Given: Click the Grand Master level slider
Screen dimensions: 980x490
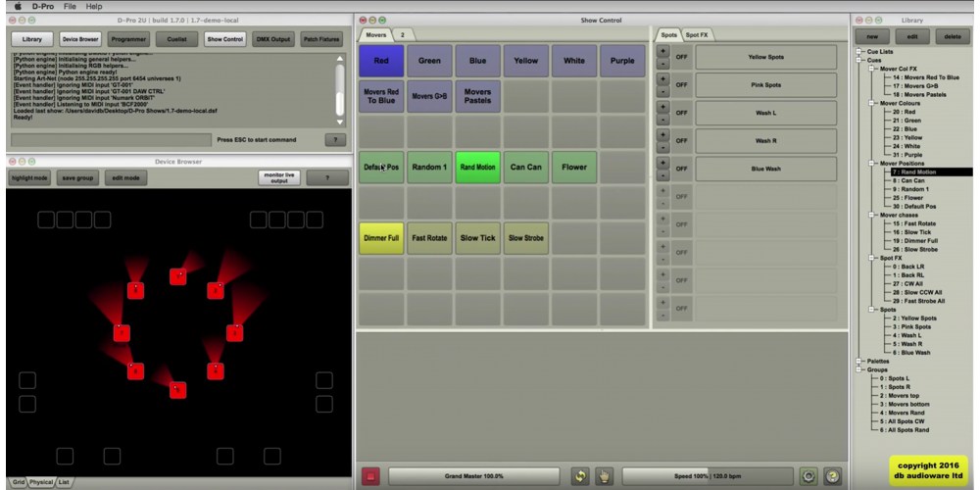Looking at the screenshot, I should (473, 476).
